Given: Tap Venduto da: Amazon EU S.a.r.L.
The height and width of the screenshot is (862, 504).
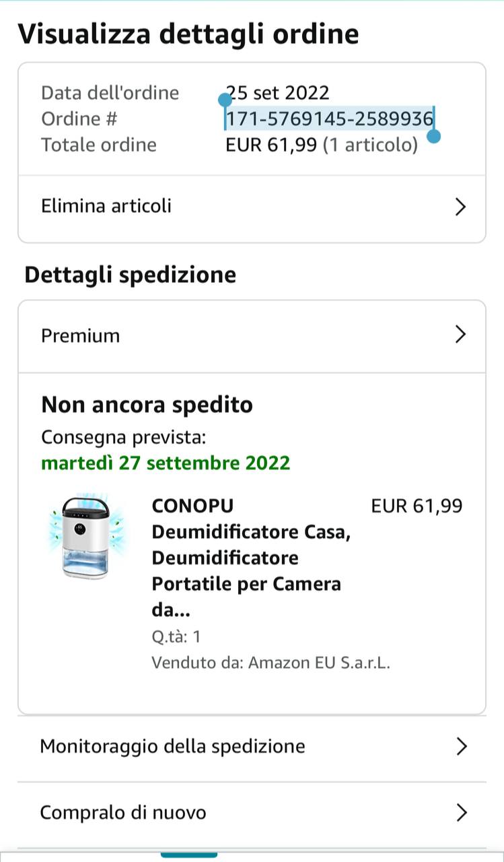Looking at the screenshot, I should click(x=271, y=663).
